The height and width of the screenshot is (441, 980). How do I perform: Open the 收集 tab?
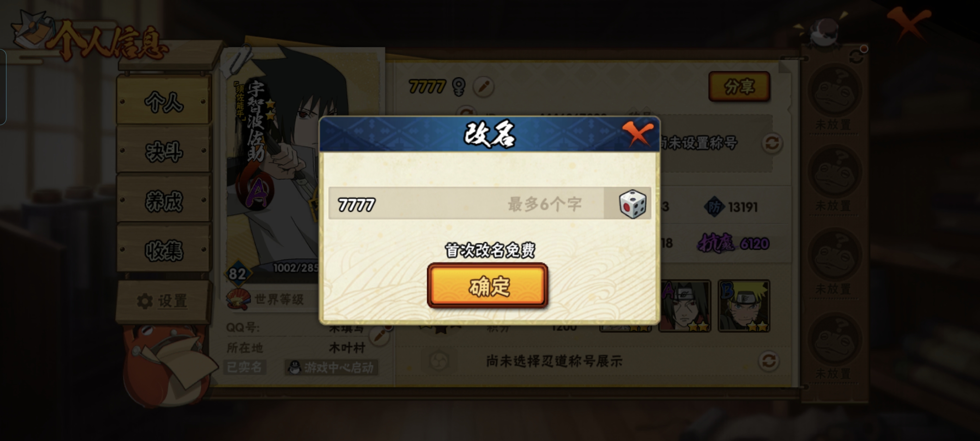click(164, 250)
